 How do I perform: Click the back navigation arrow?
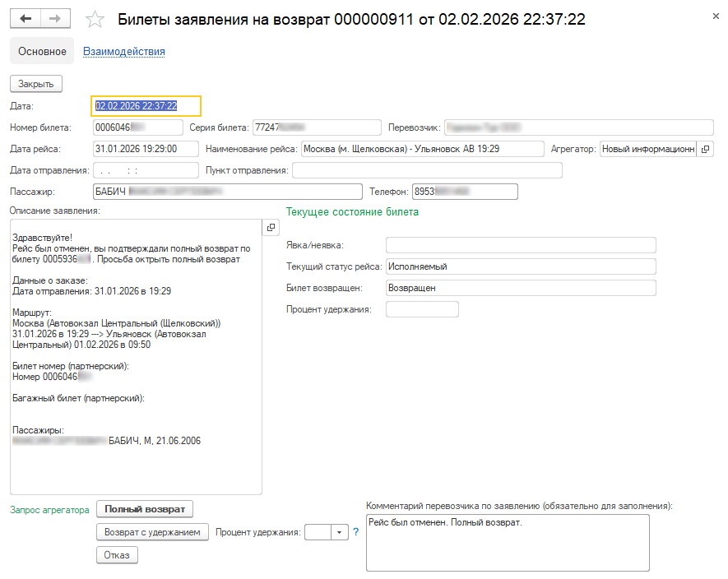coord(26,19)
